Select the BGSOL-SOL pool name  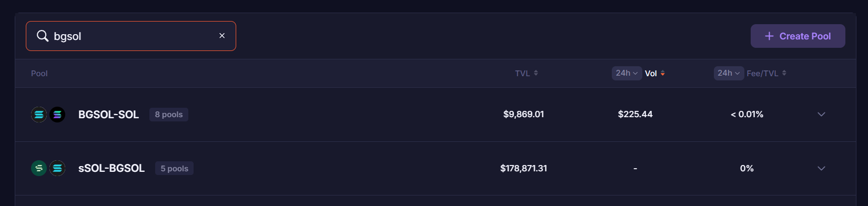108,115
